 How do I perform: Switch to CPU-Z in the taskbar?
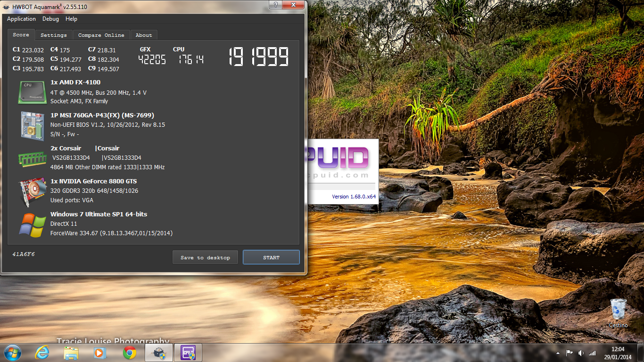point(188,353)
